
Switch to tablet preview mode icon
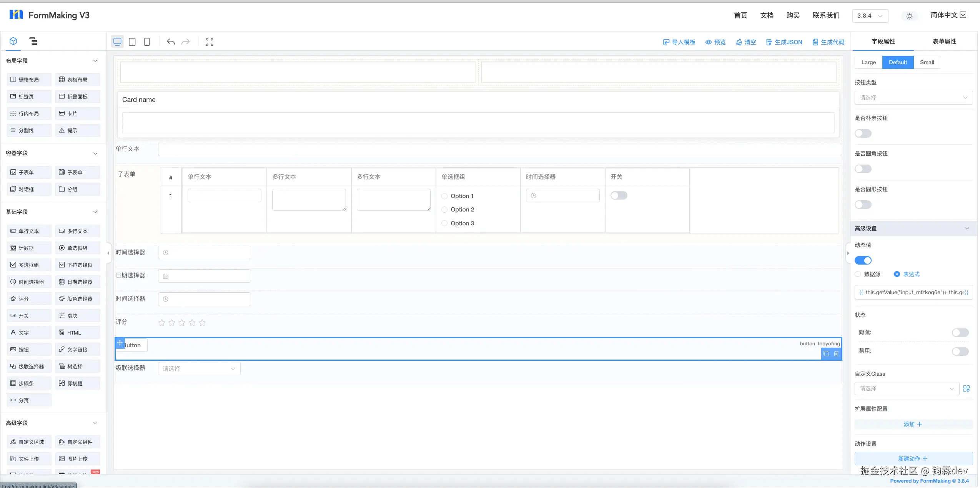pos(132,42)
